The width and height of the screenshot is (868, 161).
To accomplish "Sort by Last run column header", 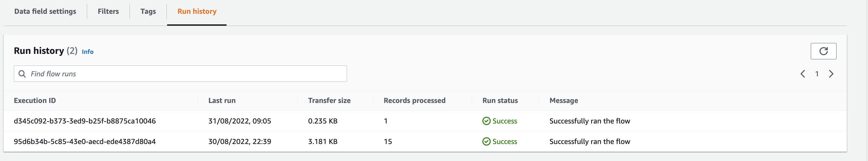I will pyautogui.click(x=222, y=100).
